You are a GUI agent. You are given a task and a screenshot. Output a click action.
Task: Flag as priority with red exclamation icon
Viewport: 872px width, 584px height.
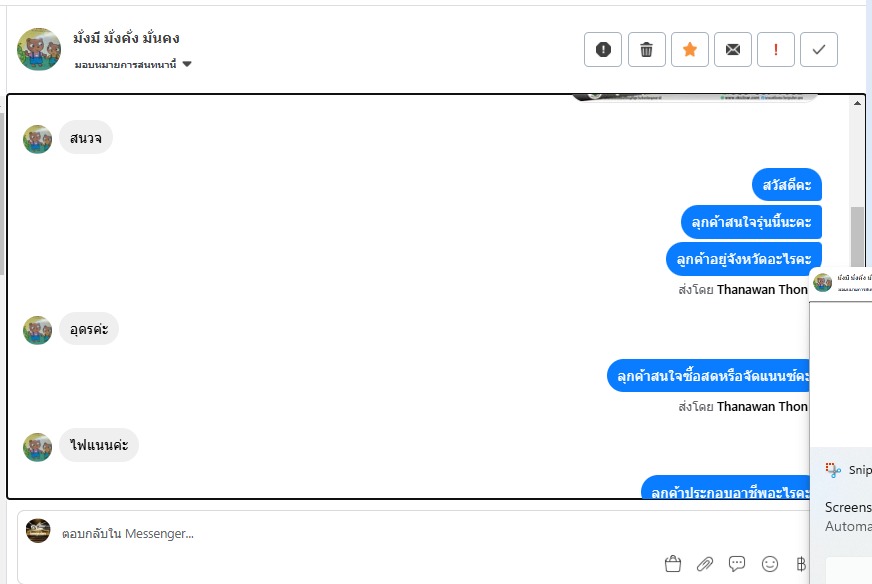click(776, 50)
